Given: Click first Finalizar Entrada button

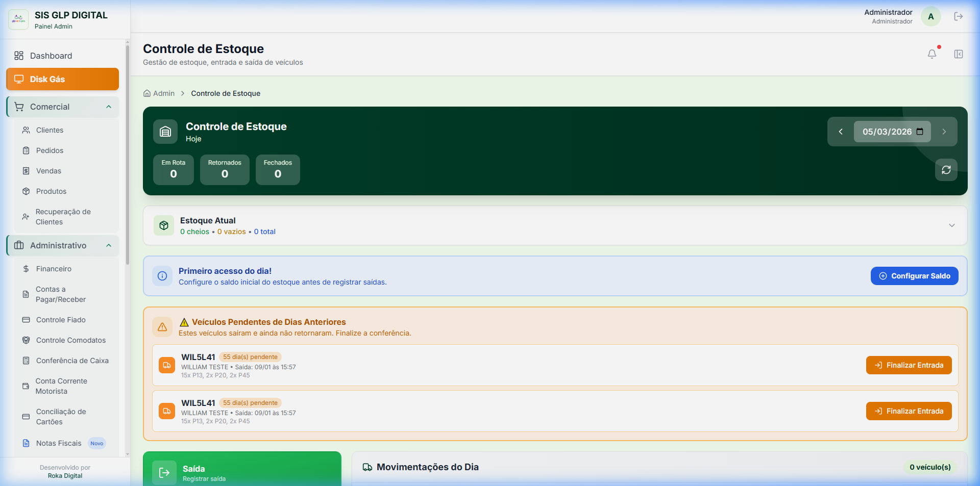Looking at the screenshot, I should (909, 365).
